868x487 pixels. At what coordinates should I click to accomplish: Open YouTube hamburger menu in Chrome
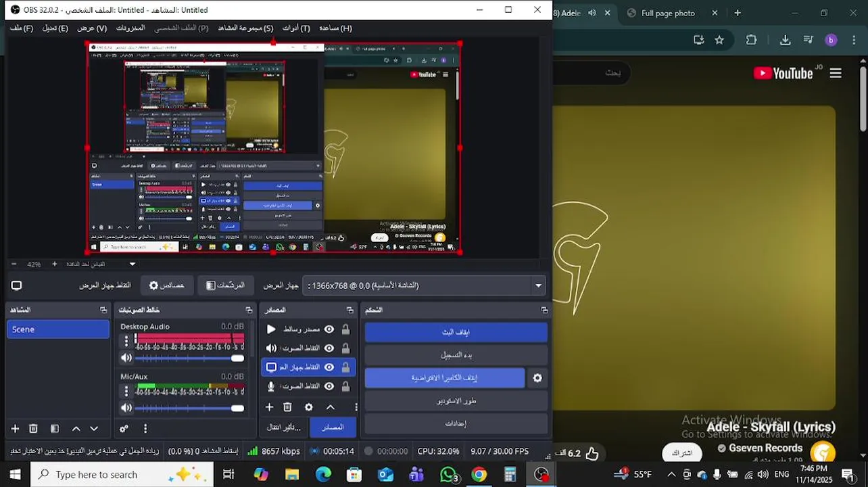pos(836,74)
